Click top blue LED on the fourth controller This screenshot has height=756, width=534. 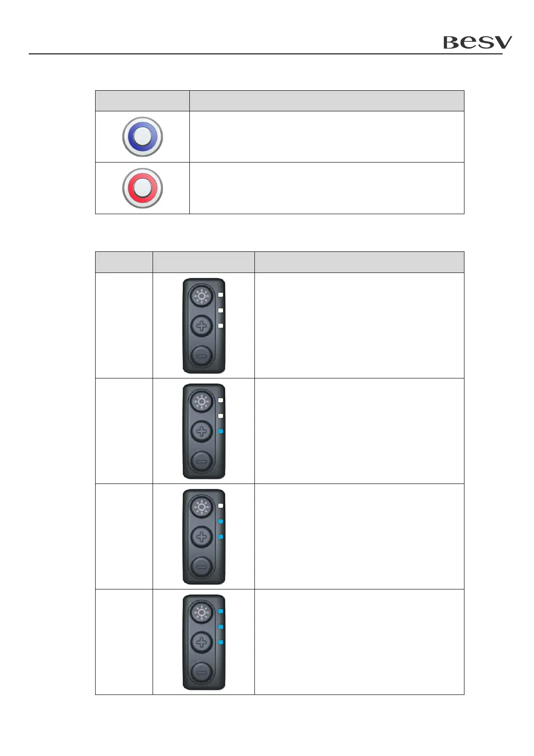pyautogui.click(x=221, y=611)
